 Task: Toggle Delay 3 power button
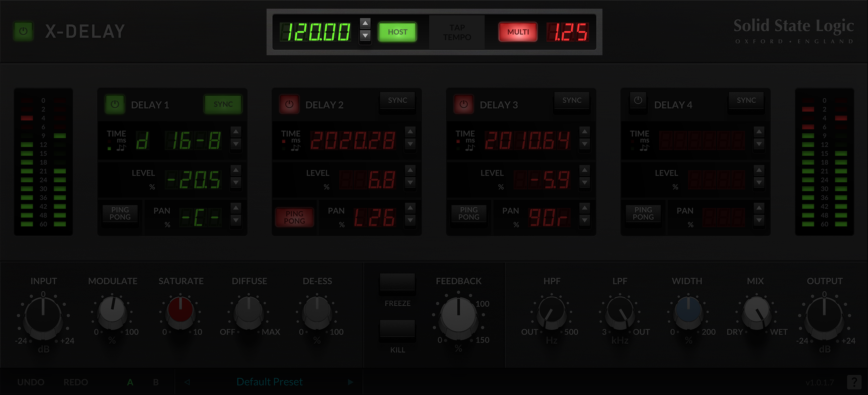pyautogui.click(x=463, y=104)
